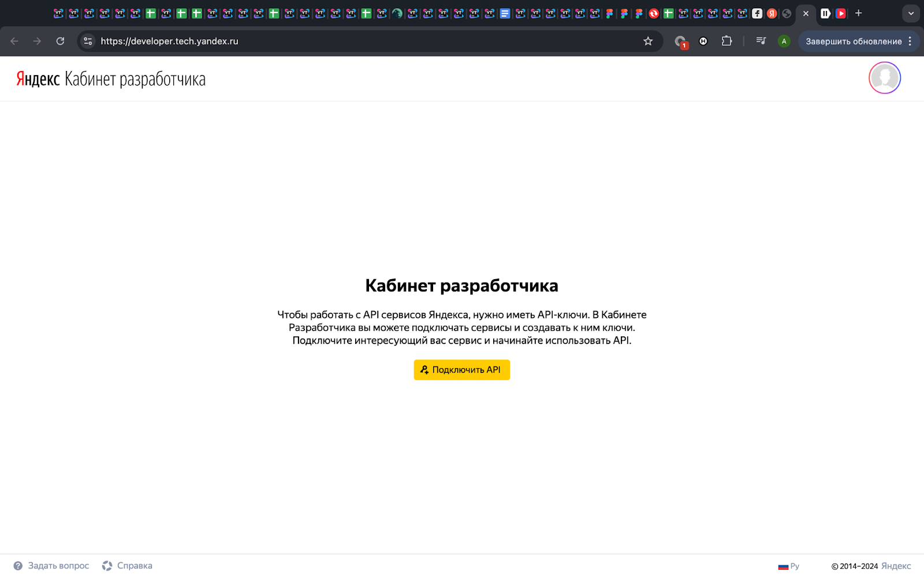
Task: Switch to the orange Яндекс Я tab
Action: (x=772, y=13)
